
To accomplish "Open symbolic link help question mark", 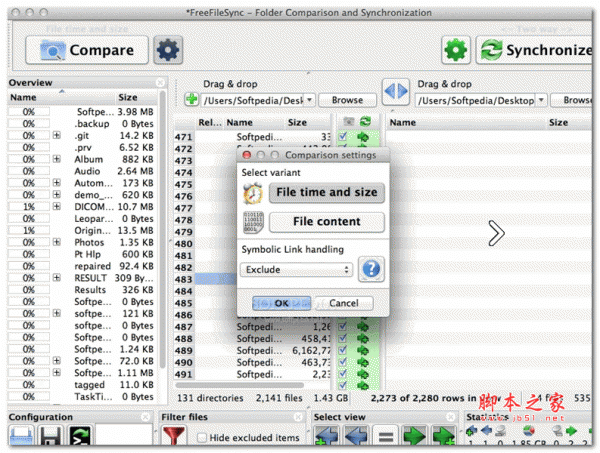I will (371, 269).
